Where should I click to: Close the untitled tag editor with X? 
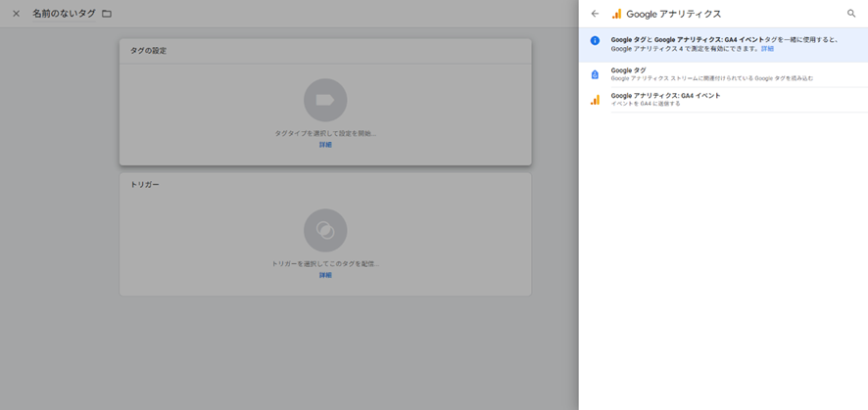(x=16, y=14)
